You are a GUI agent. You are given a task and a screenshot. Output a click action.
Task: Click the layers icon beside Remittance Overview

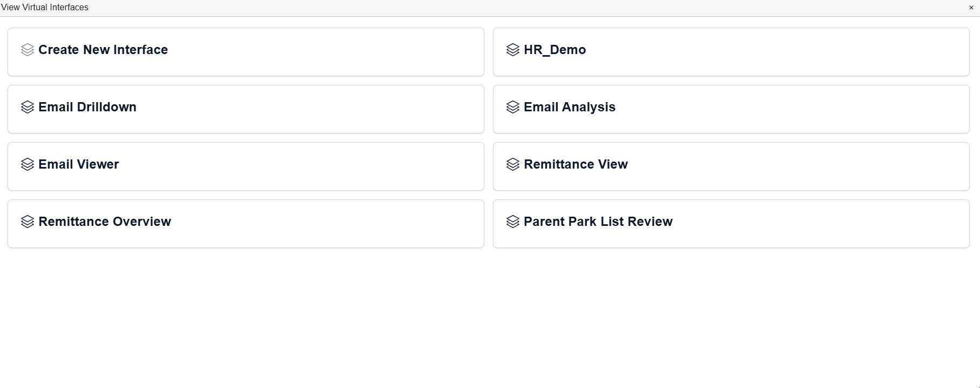(28, 222)
